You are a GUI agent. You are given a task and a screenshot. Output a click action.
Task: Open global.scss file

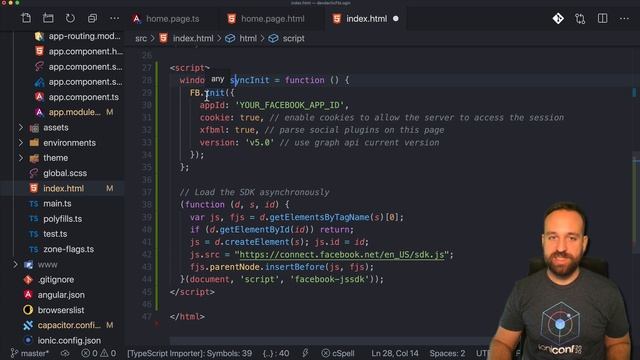point(65,173)
